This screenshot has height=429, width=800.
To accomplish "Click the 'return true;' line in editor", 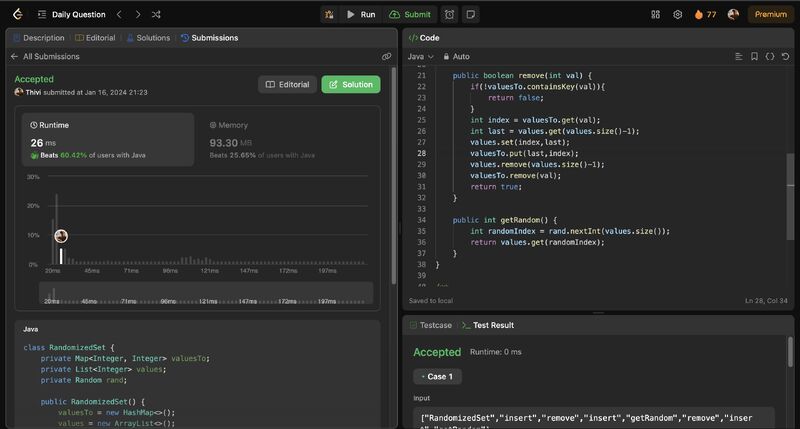I will [496, 187].
